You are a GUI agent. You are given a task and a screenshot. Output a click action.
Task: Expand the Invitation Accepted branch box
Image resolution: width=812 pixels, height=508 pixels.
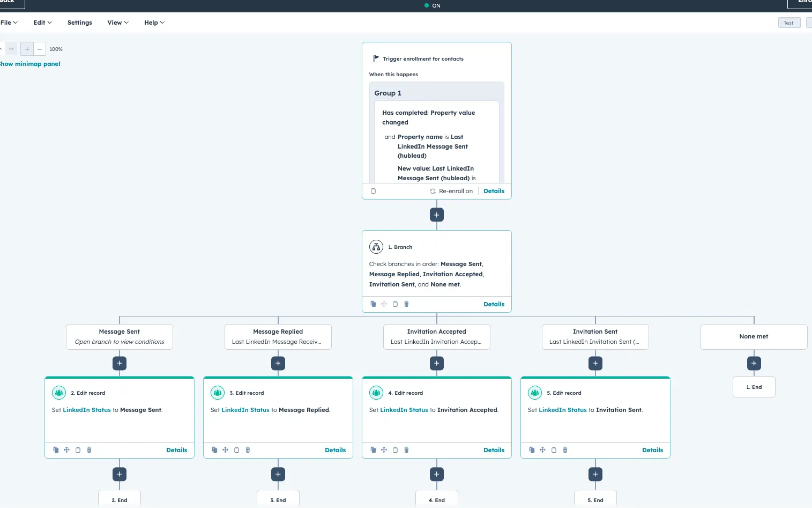(437, 337)
